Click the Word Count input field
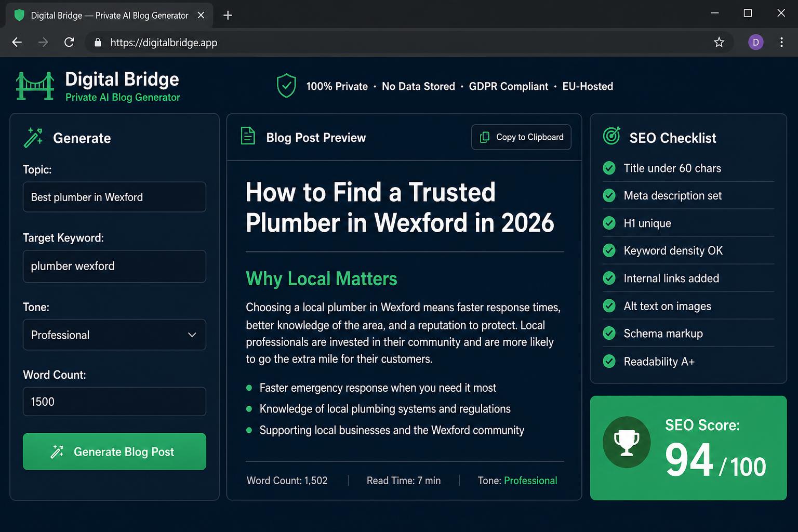 [x=114, y=402]
